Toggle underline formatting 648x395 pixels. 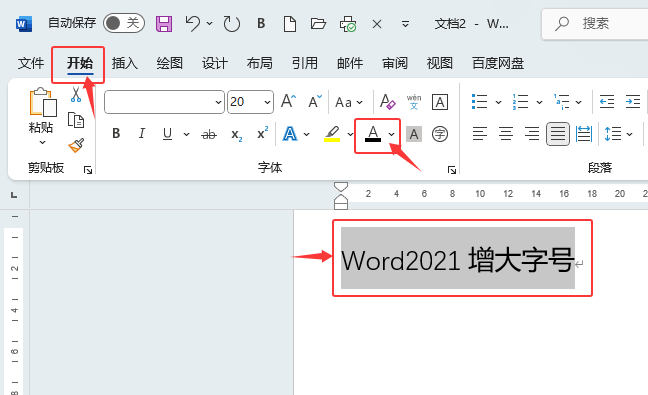click(167, 134)
